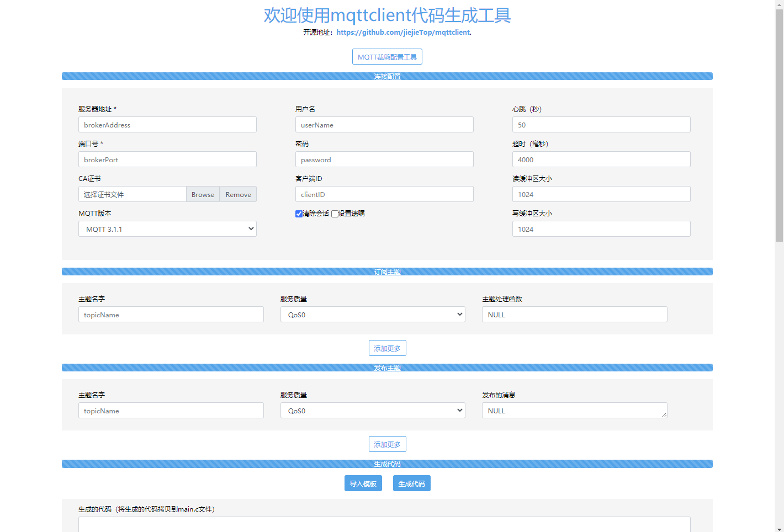Viewport: 784px width, 532px height.
Task: Click the 生成代码 button
Action: [x=411, y=483]
